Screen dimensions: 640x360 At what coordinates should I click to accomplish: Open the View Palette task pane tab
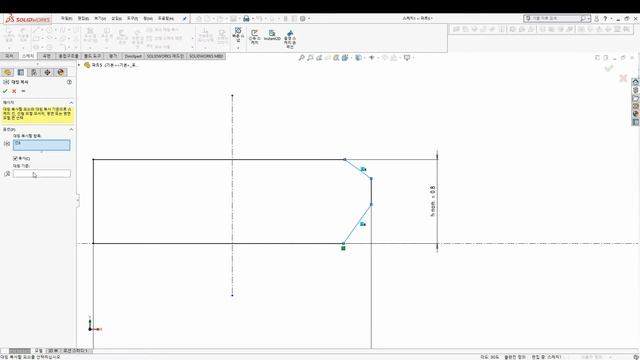635,106
